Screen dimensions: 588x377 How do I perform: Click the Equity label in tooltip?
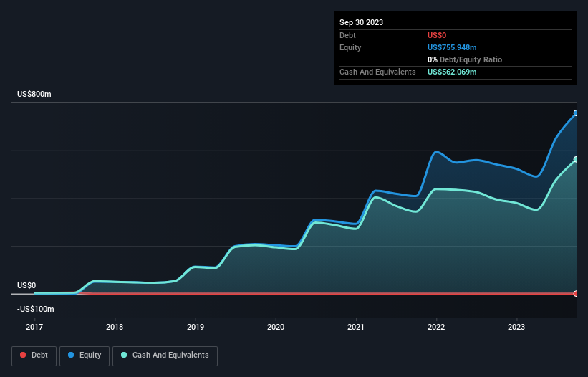point(350,47)
